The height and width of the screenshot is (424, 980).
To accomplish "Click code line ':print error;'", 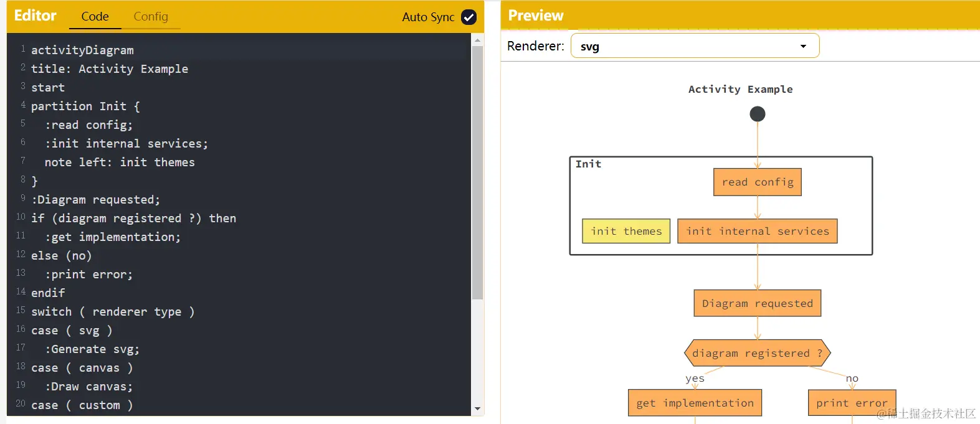I will [x=88, y=274].
